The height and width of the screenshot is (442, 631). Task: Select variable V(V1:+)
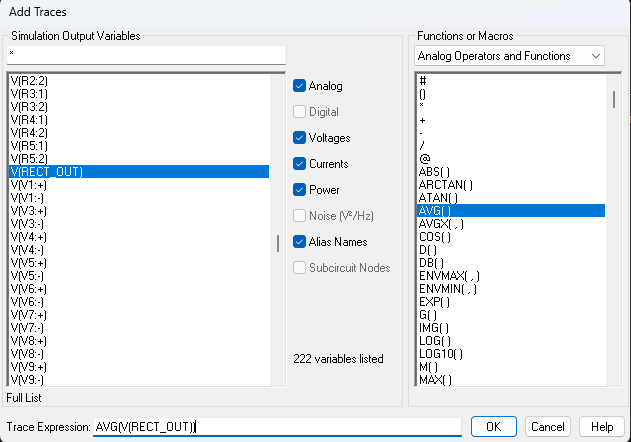tap(139, 185)
